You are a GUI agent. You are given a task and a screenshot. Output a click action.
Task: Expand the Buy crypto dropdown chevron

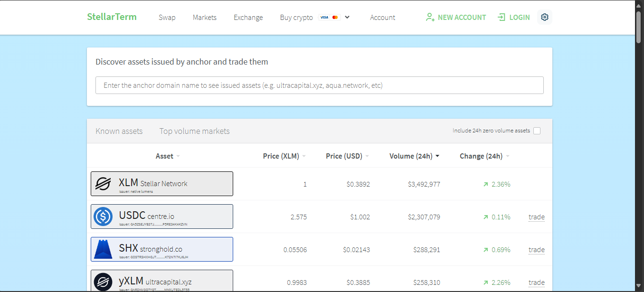347,17
